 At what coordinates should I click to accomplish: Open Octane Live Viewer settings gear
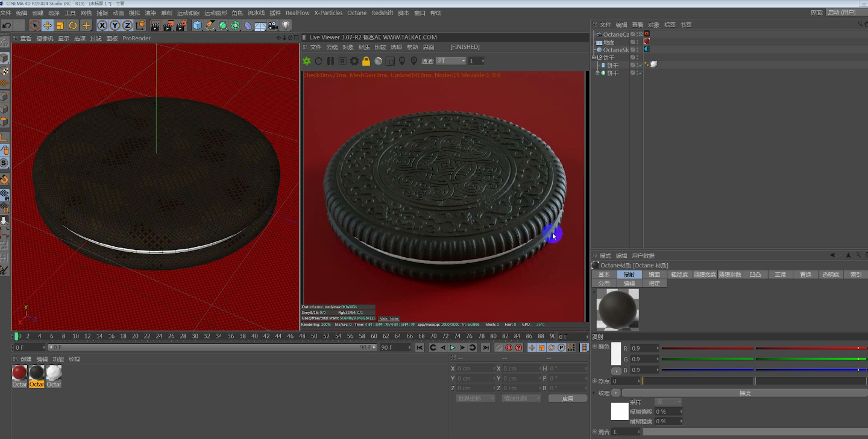pyautogui.click(x=354, y=61)
